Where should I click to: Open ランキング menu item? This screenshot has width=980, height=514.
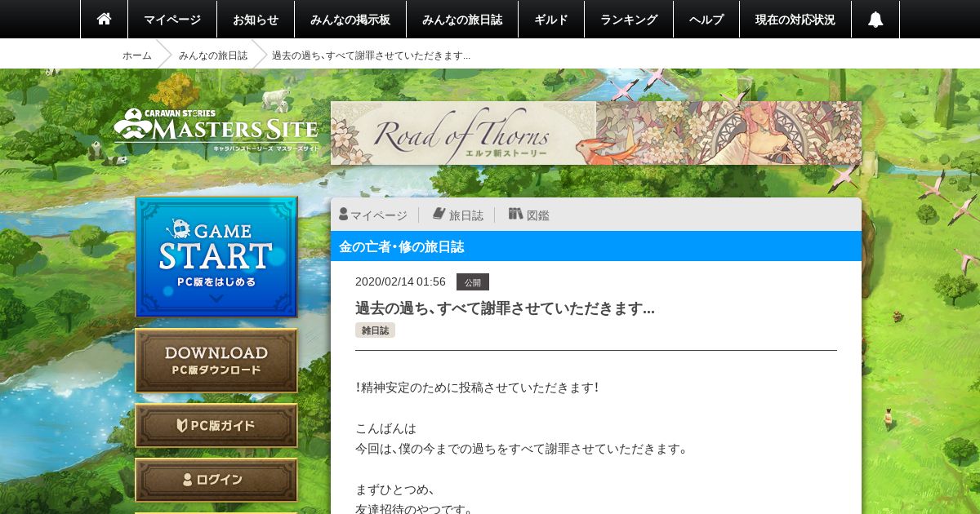click(629, 20)
